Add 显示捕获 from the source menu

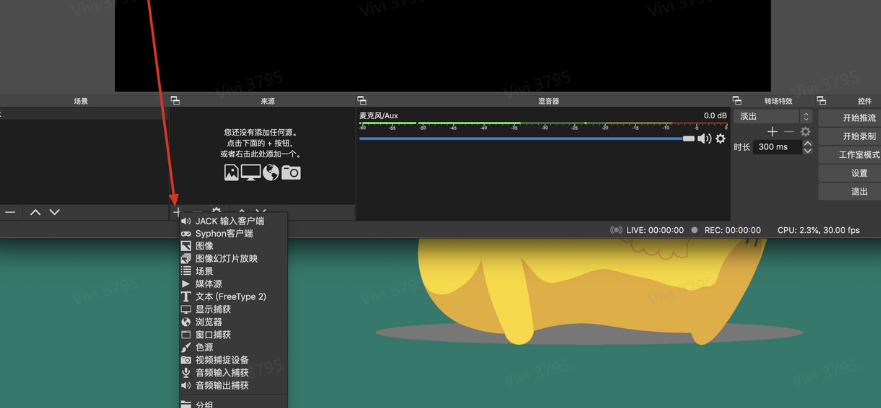click(x=233, y=309)
